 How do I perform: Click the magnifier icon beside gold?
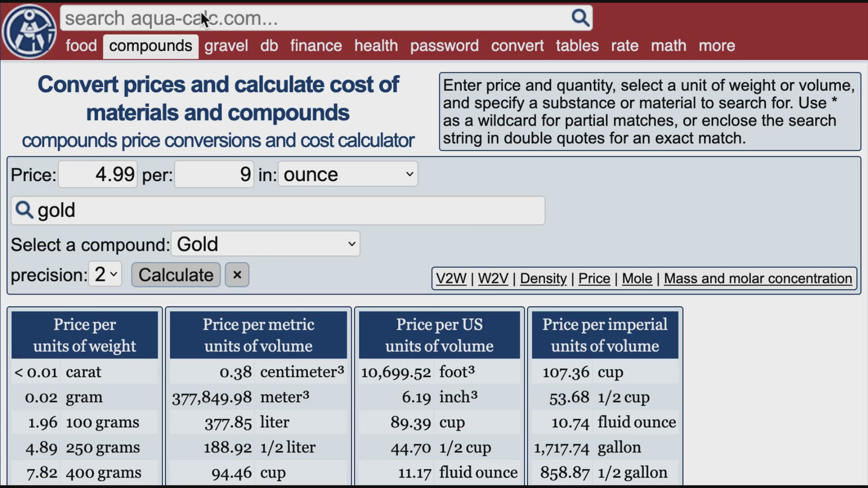coord(24,210)
